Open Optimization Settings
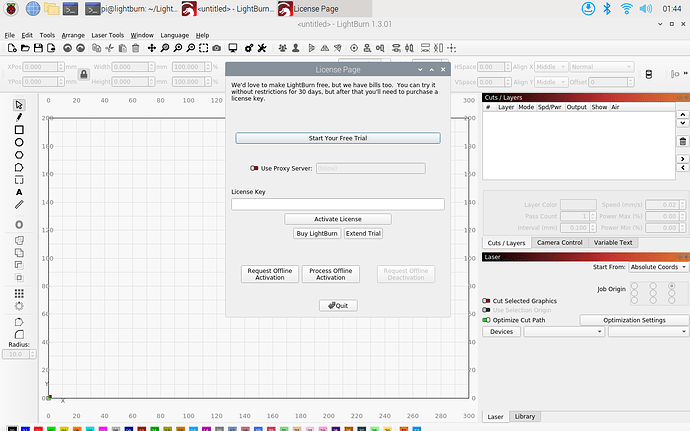Image resolution: width=690 pixels, height=431 pixels. click(634, 320)
